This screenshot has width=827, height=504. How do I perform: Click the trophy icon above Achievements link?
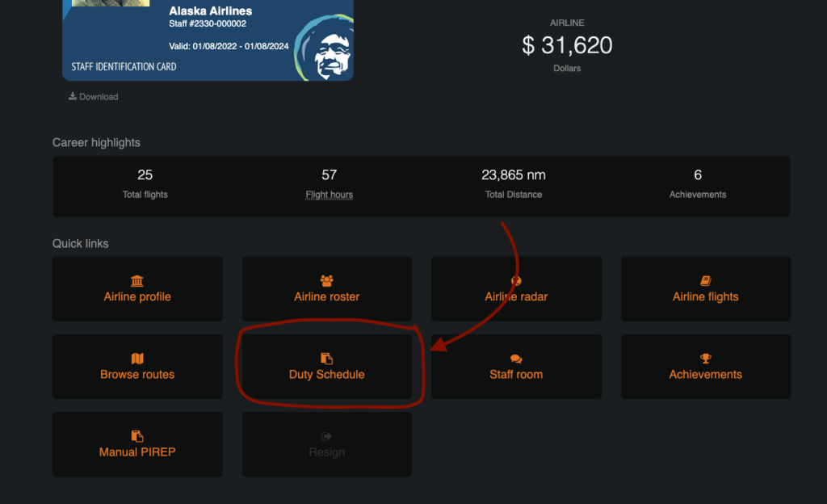705,359
